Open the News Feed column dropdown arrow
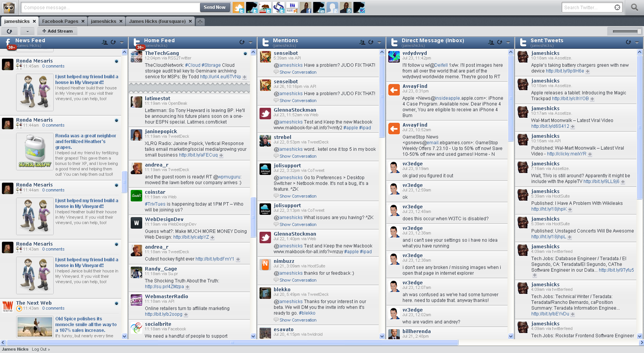This screenshot has width=644, height=353. [x=122, y=42]
